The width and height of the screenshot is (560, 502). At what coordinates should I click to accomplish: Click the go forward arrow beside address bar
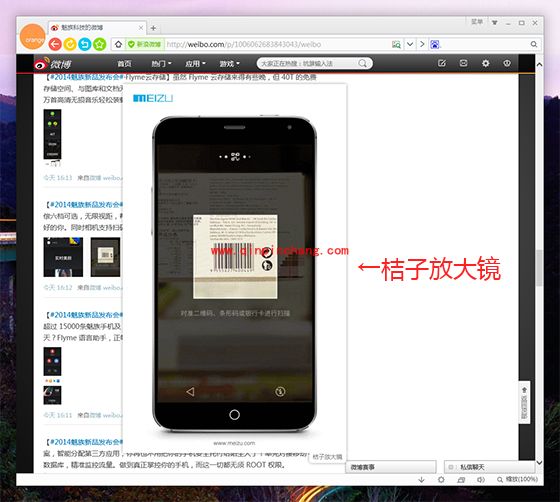(422, 44)
